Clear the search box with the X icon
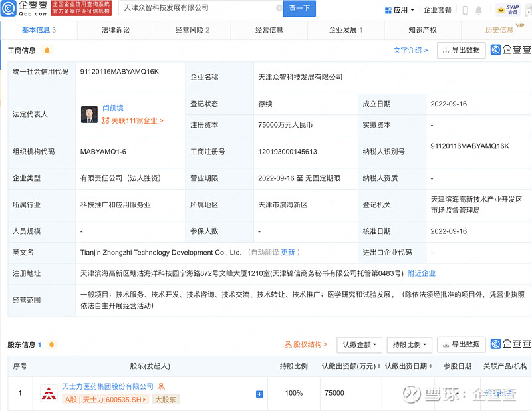Image resolution: width=532 pixels, height=411 pixels. [x=279, y=8]
